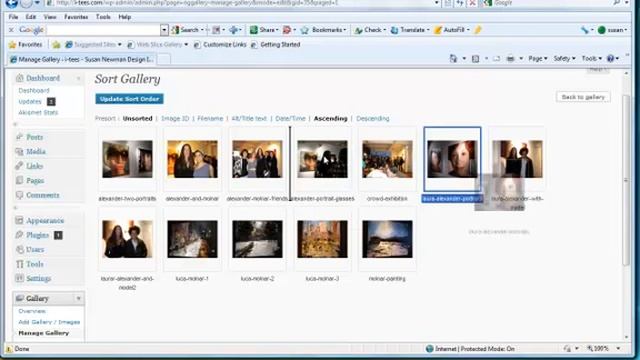Click the Update Sort Order button
The width and height of the screenshot is (640, 360).
point(129,99)
